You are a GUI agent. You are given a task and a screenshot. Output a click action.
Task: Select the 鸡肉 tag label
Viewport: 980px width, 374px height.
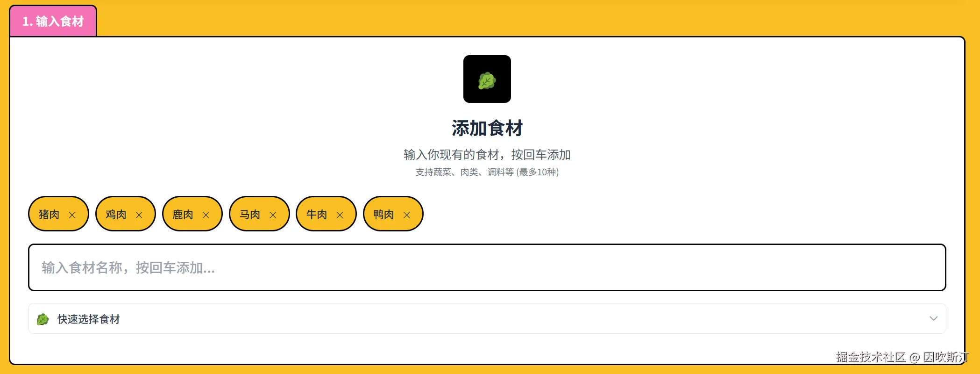tap(116, 215)
